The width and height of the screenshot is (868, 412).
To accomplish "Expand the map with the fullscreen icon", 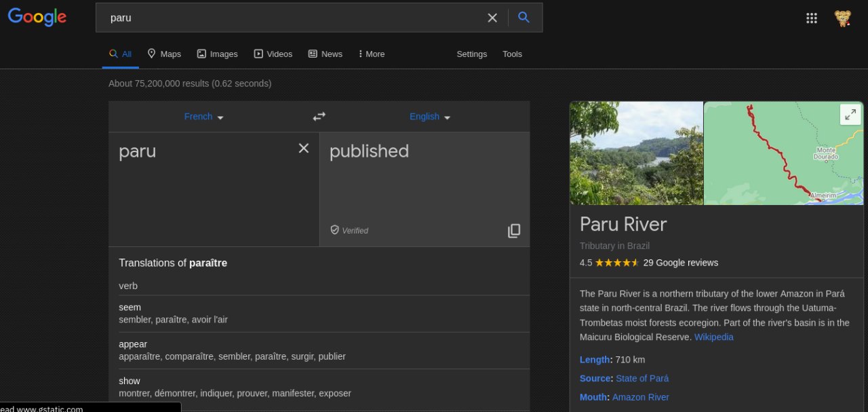I will tap(850, 114).
